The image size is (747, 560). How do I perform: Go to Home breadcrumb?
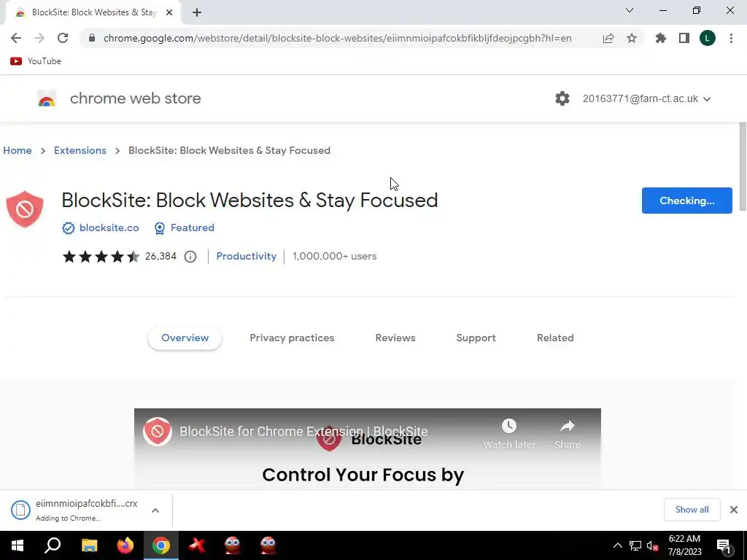point(18,150)
